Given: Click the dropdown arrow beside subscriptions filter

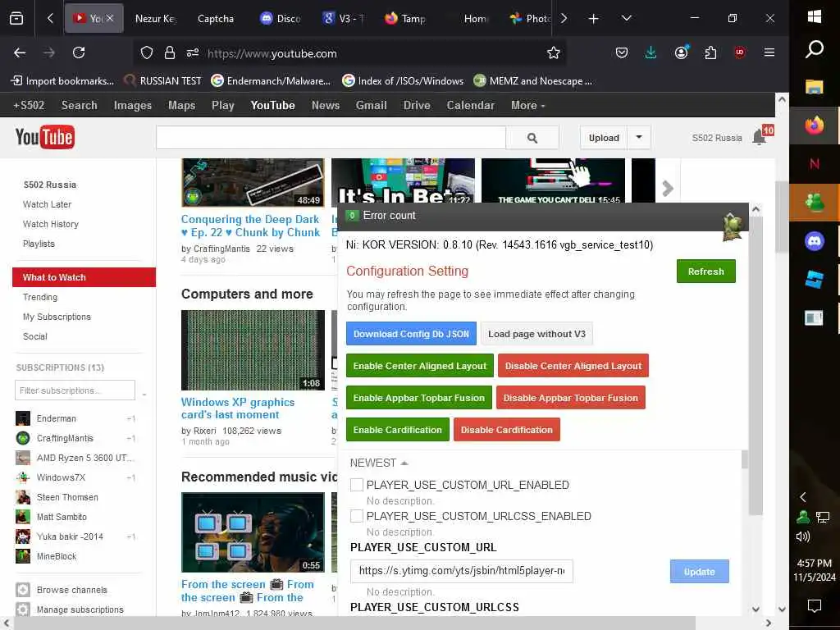Looking at the screenshot, I should coord(144,395).
